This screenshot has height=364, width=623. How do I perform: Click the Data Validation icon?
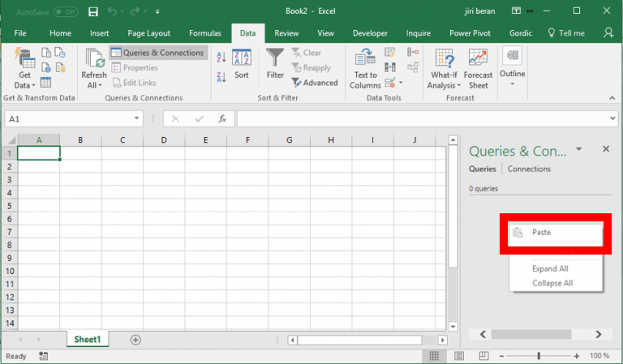(389, 83)
